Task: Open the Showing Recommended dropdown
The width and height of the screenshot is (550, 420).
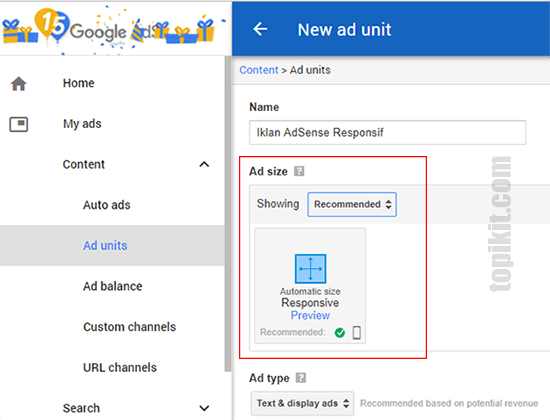Action: click(352, 204)
